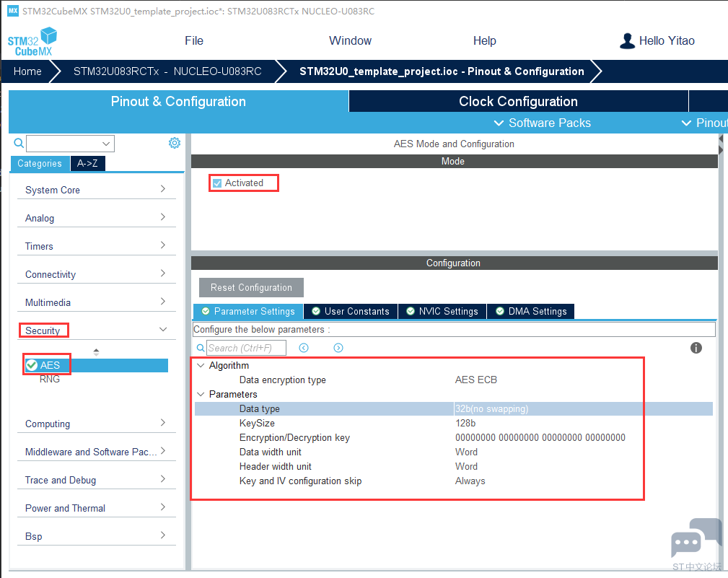Click the parameter search field
728x578 pixels.
(246, 348)
